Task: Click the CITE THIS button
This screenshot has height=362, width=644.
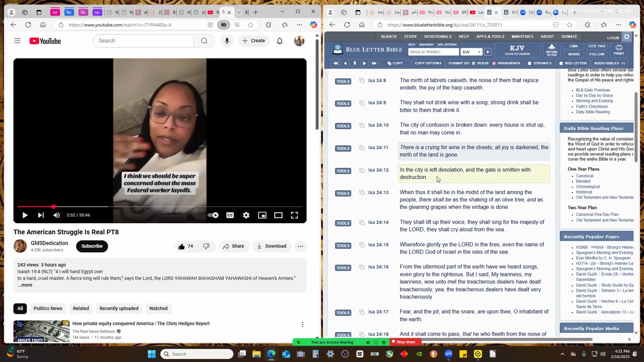Action: point(597,46)
